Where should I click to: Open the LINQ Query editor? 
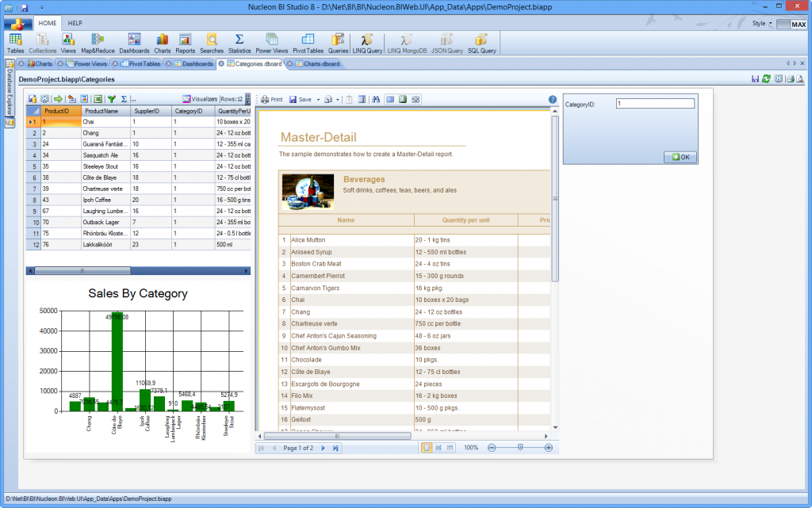[366, 42]
